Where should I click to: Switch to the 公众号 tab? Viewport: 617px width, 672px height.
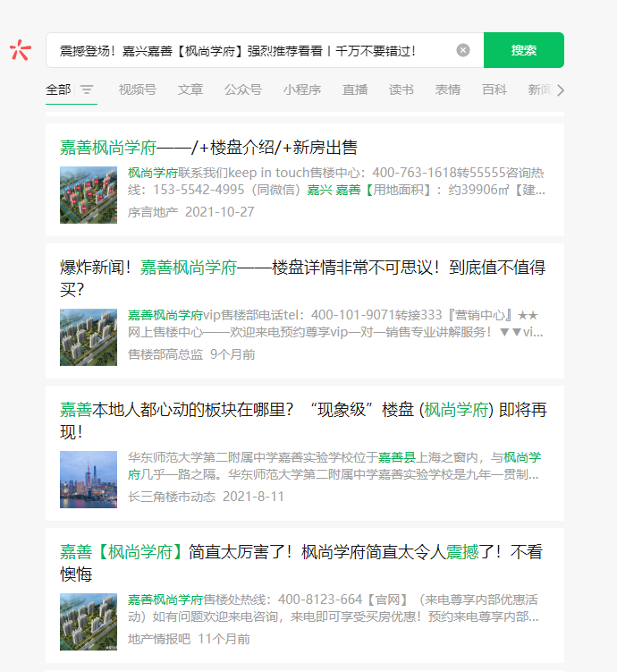[242, 89]
